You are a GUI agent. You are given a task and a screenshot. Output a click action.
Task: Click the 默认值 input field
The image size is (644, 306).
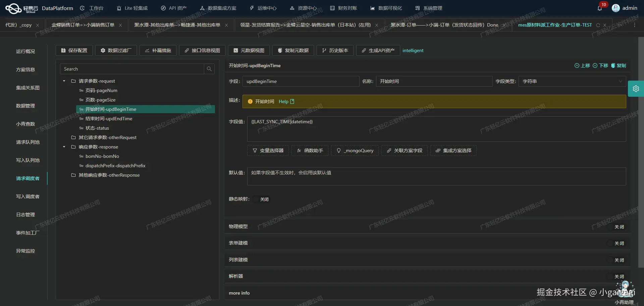(x=436, y=176)
